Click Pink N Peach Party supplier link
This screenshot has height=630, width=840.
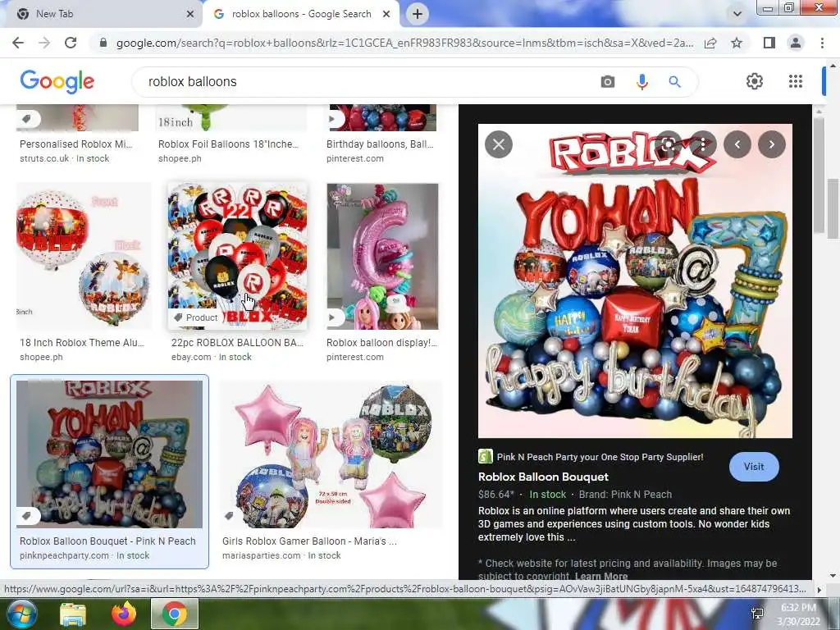click(600, 457)
